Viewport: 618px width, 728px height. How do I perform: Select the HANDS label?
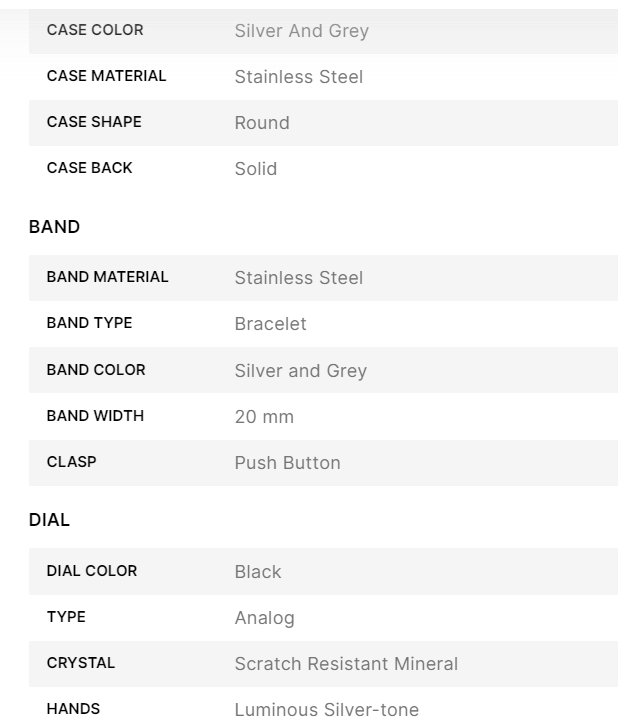73,709
